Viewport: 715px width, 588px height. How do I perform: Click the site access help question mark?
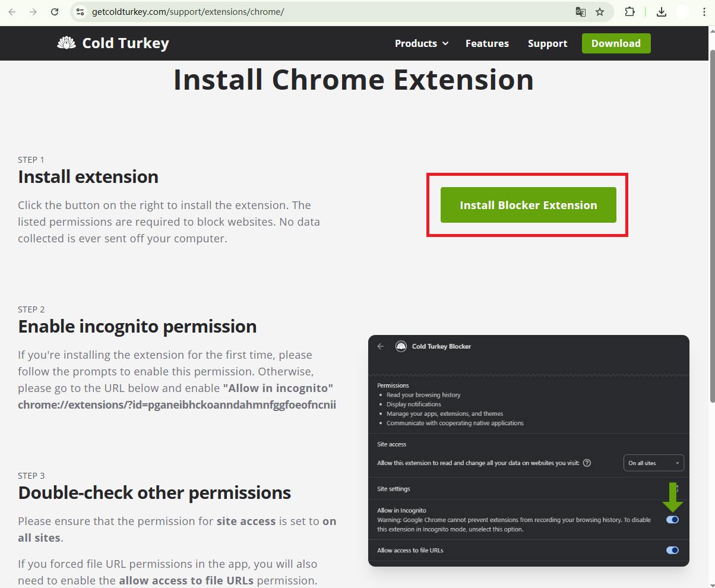[587, 463]
